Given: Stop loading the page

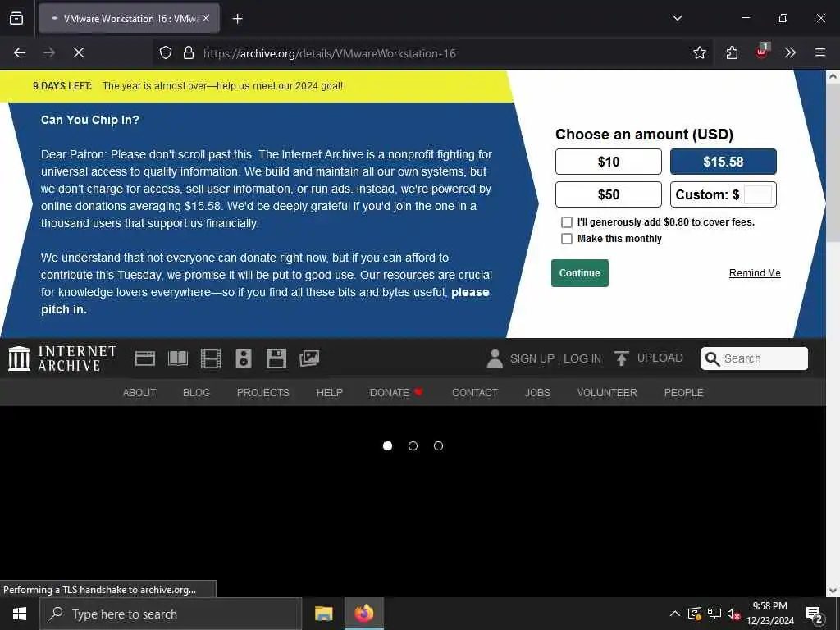Looking at the screenshot, I should 79,52.
